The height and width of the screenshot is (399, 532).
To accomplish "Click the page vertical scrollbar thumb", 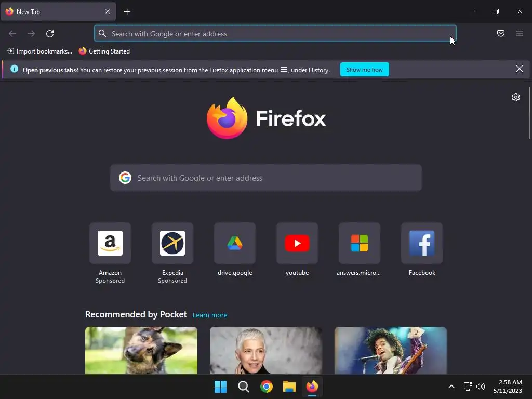I will coord(529,113).
